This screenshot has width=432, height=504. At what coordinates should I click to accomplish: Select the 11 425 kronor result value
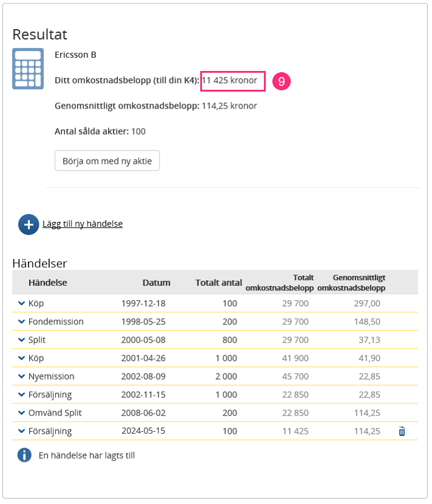point(229,80)
